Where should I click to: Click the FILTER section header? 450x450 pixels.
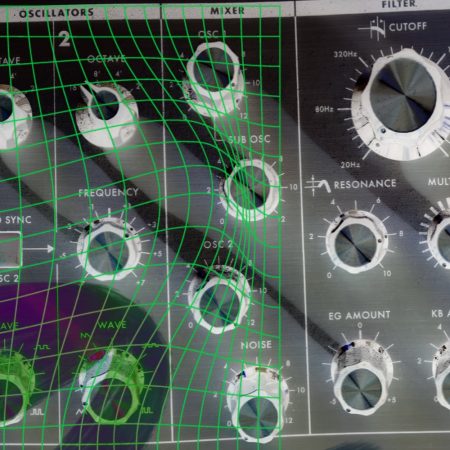pos(399,4)
